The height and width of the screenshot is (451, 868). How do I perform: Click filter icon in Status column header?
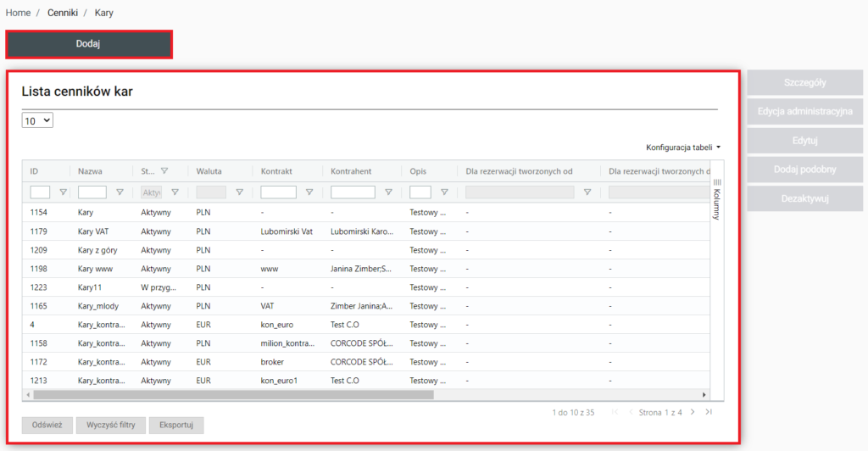164,170
